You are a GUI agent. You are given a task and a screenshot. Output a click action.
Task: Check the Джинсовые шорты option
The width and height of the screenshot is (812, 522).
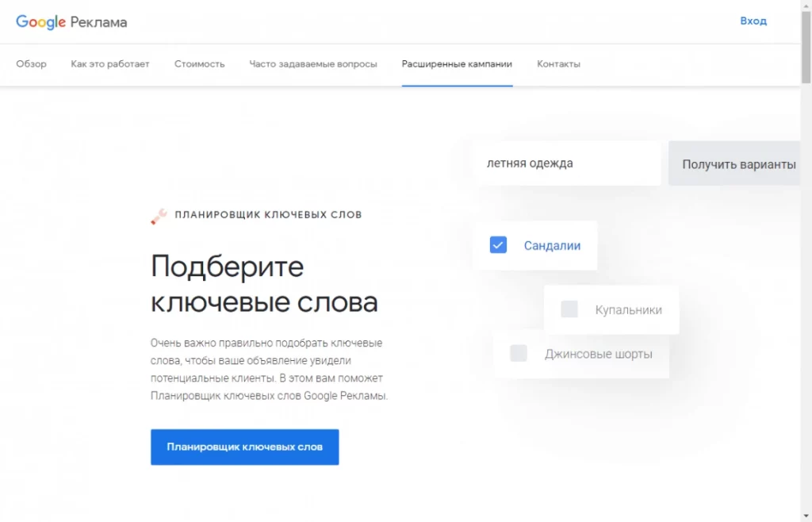(x=519, y=353)
